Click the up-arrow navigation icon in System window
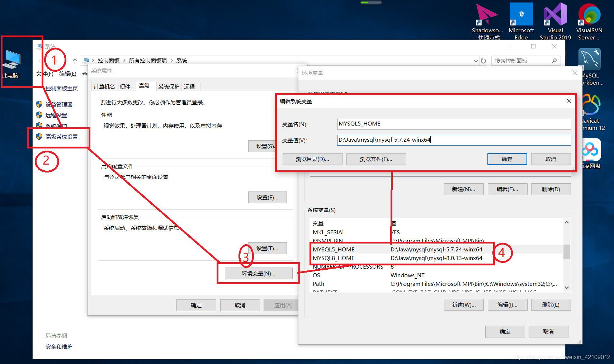 click(75, 61)
